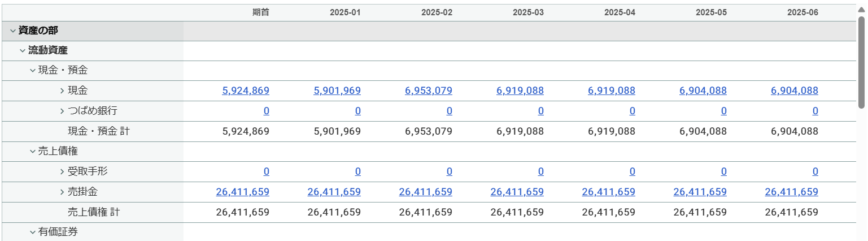868x241 pixels.
Task: Select the 2025-03 column header
Action: click(529, 12)
